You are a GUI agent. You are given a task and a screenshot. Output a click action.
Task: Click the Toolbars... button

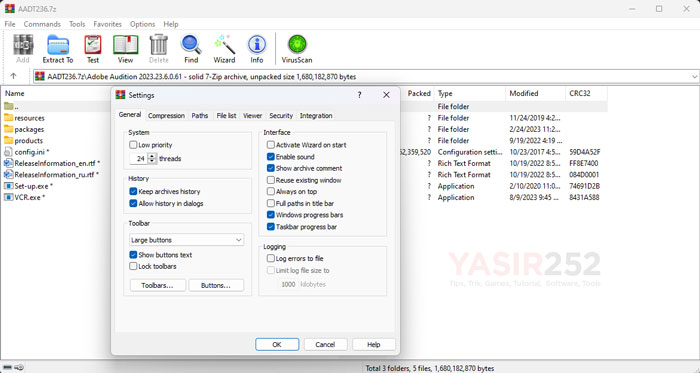[x=158, y=286]
